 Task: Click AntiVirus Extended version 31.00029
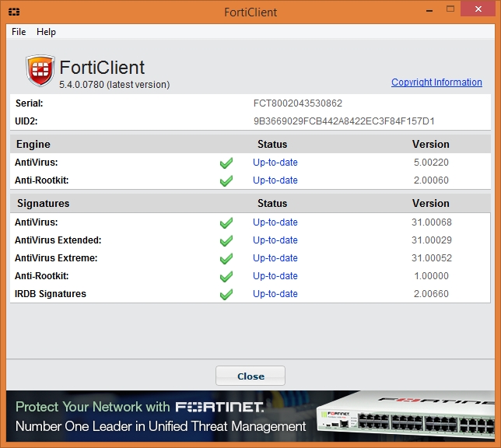pos(431,240)
